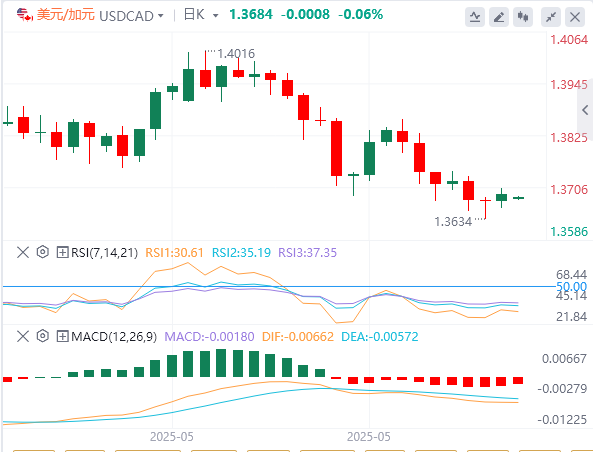Click the 1.3634 low price marker
Screen dimensions: 593x452
tap(453, 222)
